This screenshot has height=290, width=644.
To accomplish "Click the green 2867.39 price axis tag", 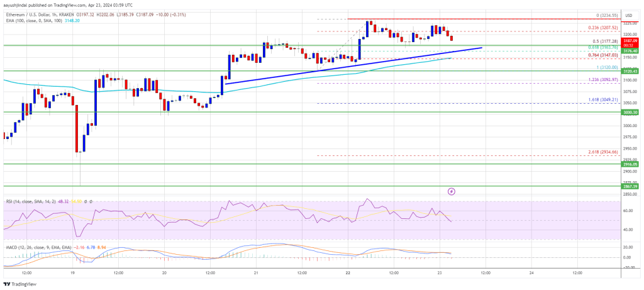I will (x=630, y=186).
